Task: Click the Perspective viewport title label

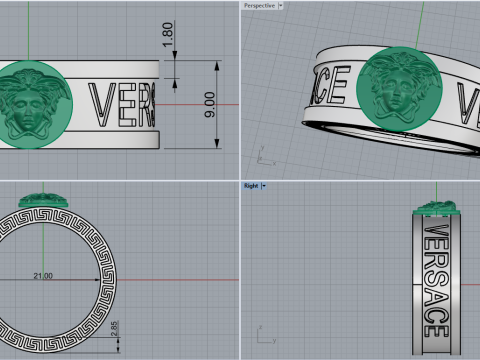Action: (x=259, y=6)
